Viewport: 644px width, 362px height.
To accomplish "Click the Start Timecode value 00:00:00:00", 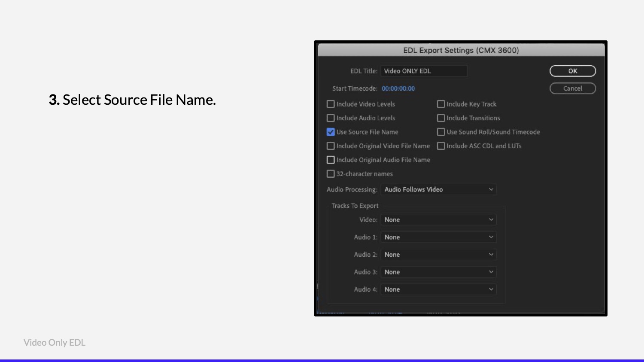I will click(x=398, y=88).
